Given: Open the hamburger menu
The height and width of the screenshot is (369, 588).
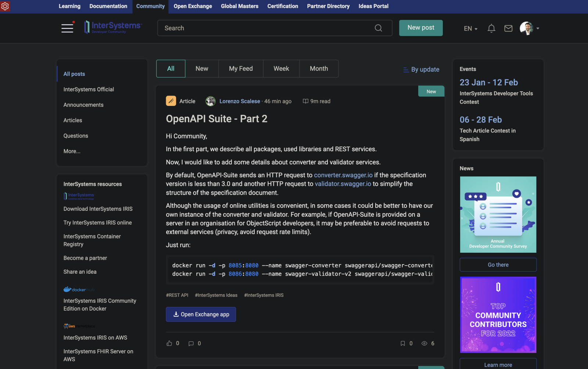Looking at the screenshot, I should [67, 28].
